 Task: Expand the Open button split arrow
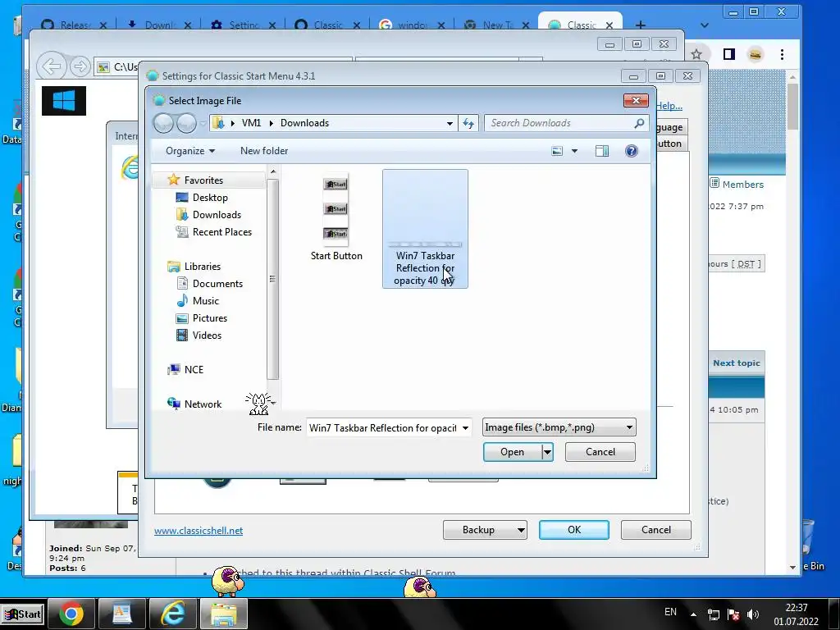(x=547, y=452)
